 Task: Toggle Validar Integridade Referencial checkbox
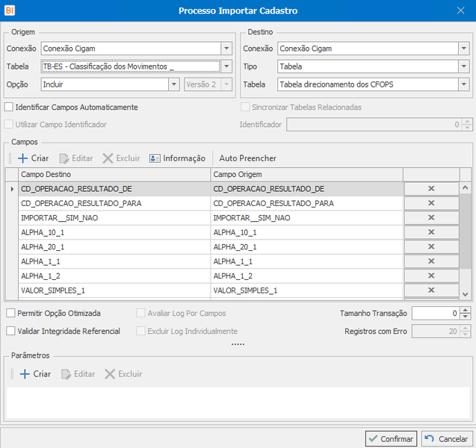coord(10,331)
